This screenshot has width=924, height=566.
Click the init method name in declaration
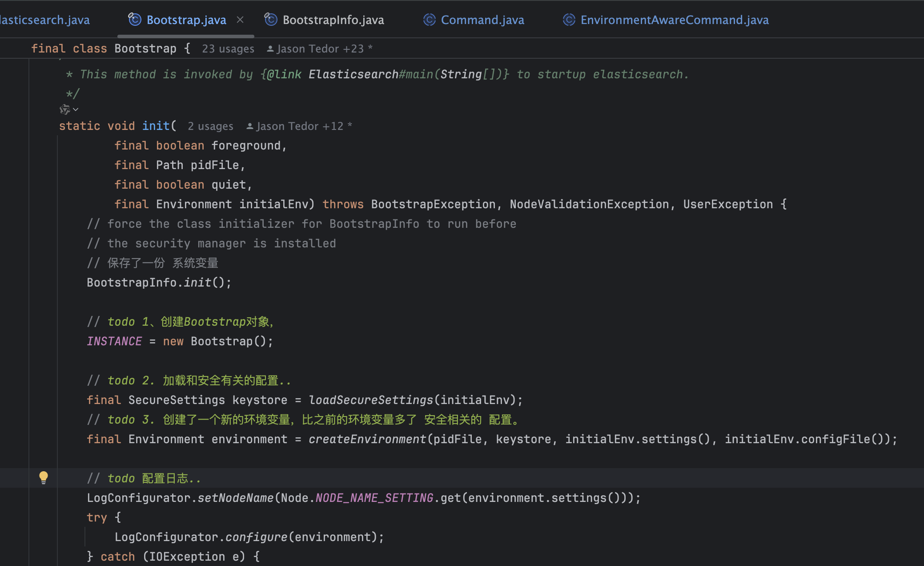[156, 126]
